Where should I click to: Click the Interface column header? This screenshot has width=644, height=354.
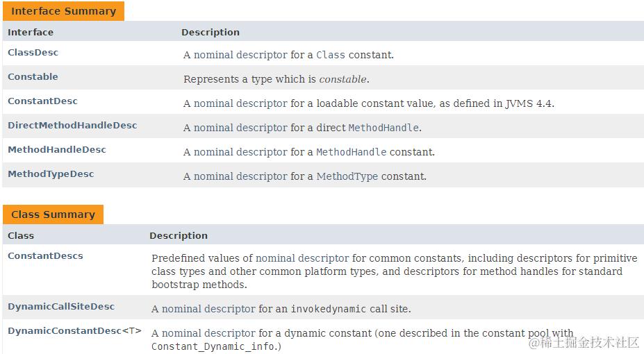(31, 32)
